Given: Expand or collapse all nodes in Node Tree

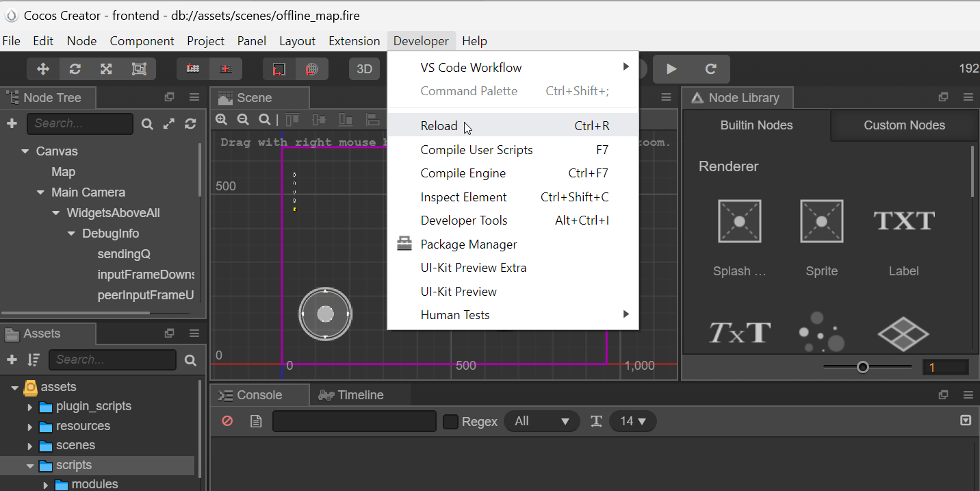Looking at the screenshot, I should tap(168, 124).
